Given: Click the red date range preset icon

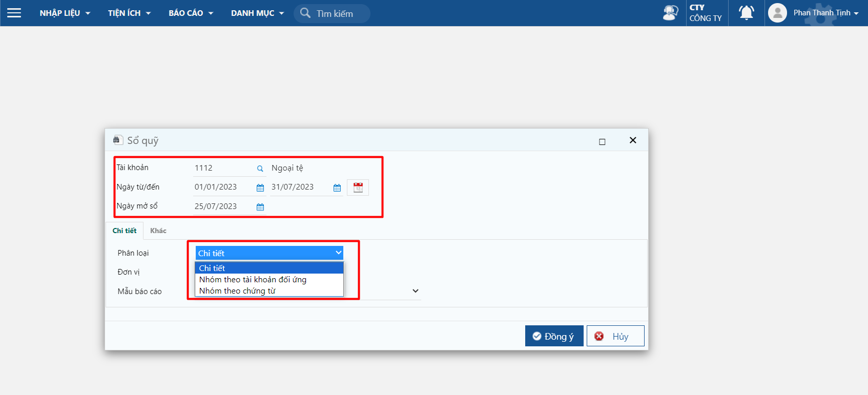Looking at the screenshot, I should 358,188.
